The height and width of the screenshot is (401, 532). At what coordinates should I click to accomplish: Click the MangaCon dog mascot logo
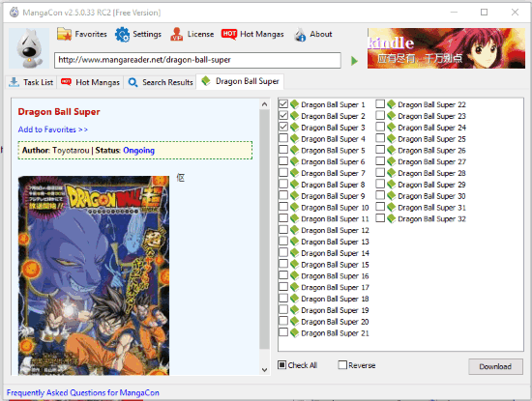(x=30, y=48)
